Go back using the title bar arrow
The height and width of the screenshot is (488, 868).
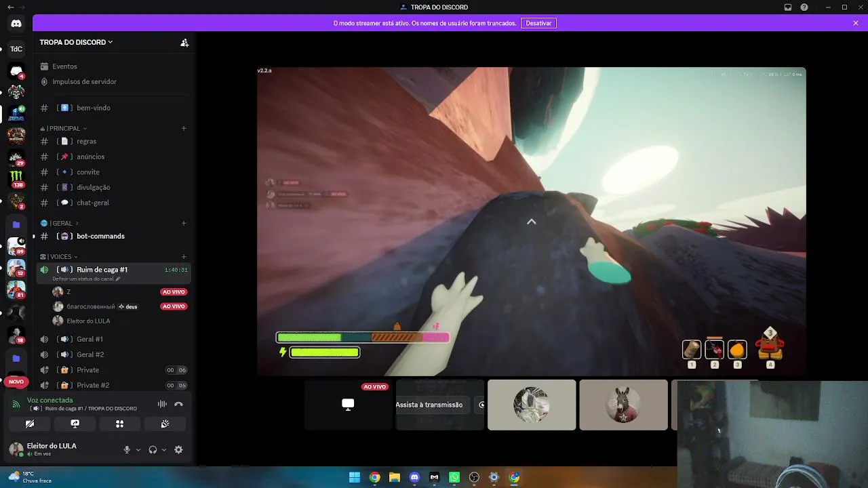[10, 7]
